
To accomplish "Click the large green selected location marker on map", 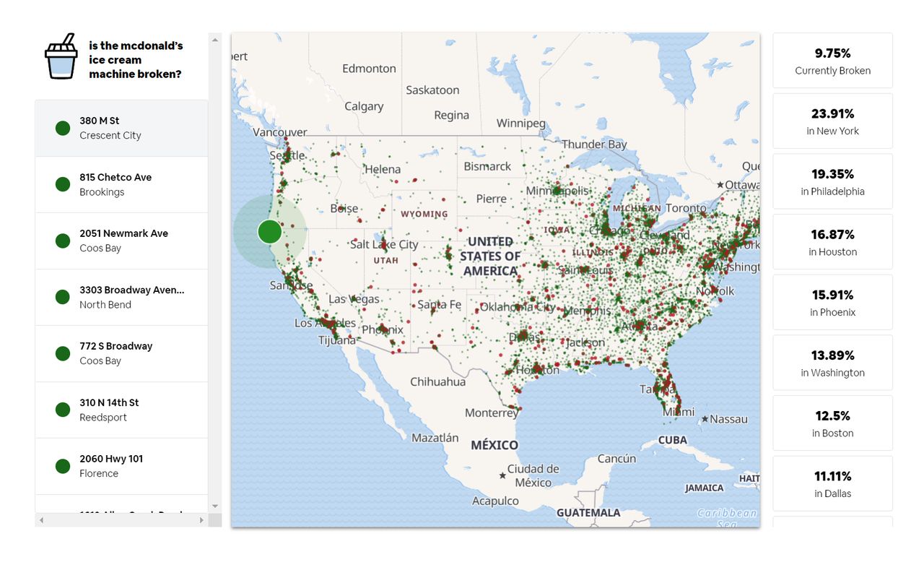I will [269, 231].
